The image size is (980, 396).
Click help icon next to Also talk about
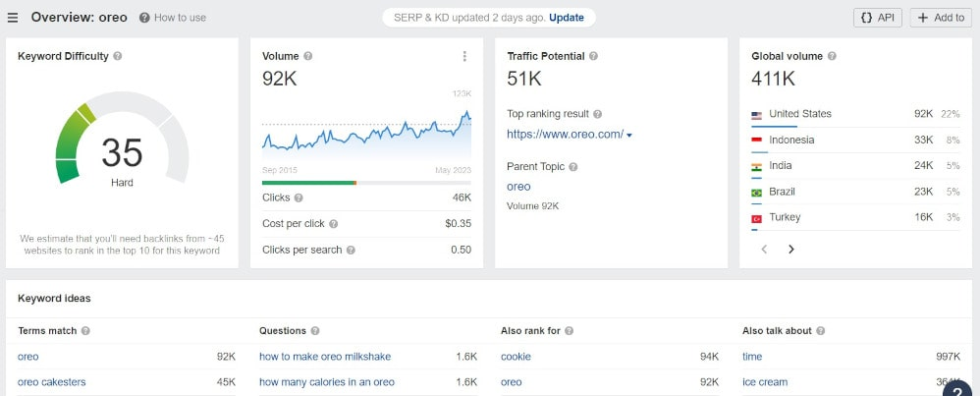821,331
